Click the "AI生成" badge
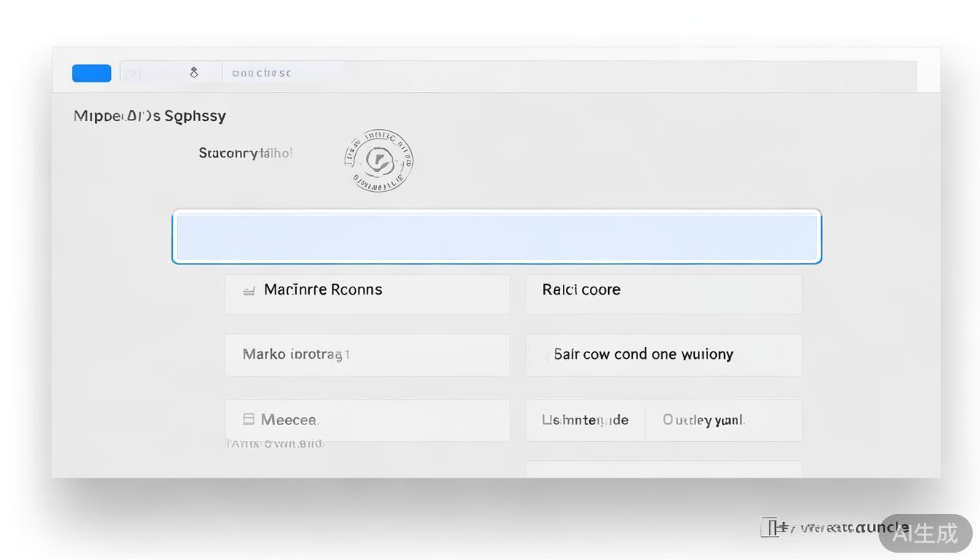 [925, 533]
